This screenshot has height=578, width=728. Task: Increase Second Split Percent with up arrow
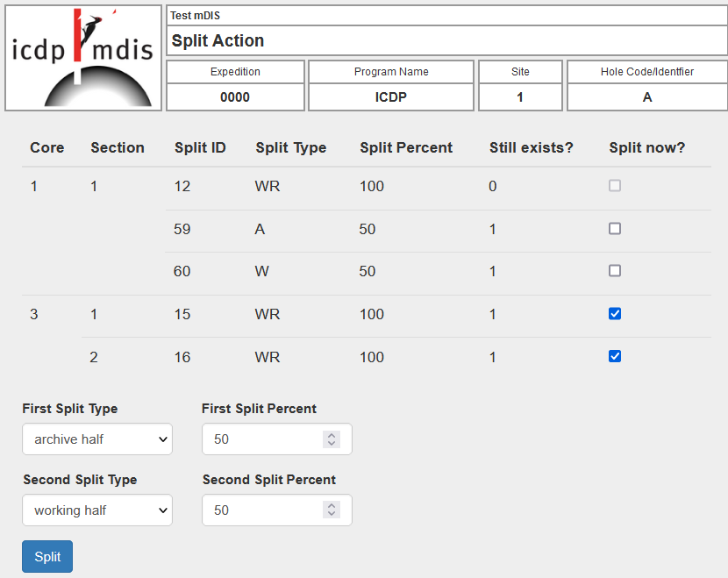[x=331, y=506]
